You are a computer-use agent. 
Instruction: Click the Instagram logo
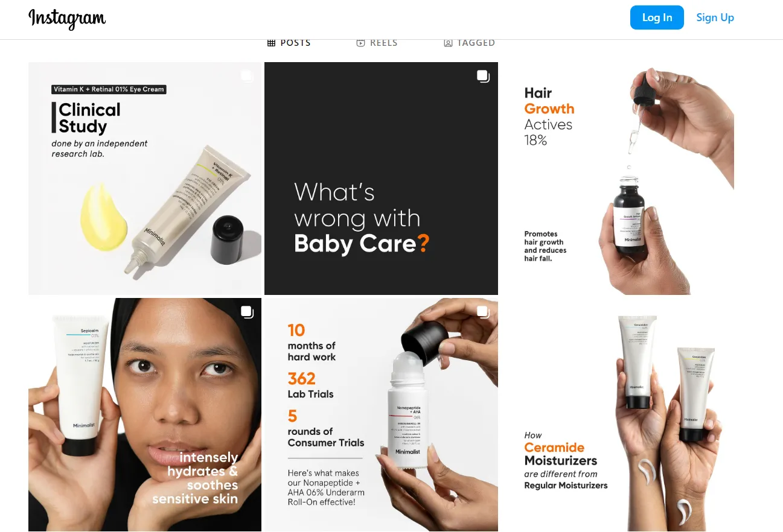pos(67,19)
